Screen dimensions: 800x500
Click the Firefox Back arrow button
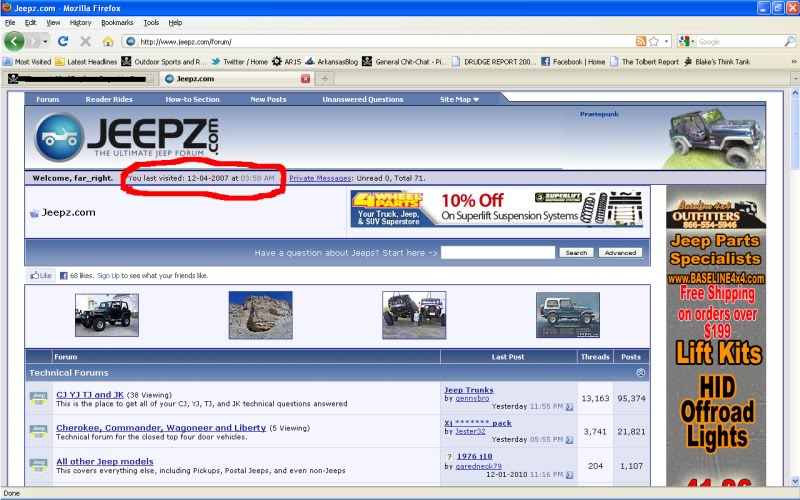14,41
